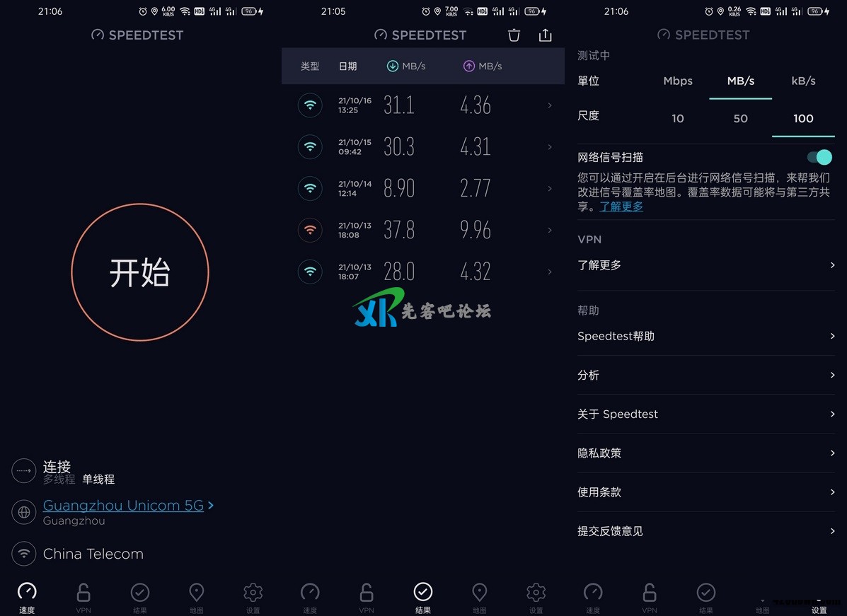Open the 隐私政策 row
Viewport: 847px width, 616px height.
coord(706,453)
